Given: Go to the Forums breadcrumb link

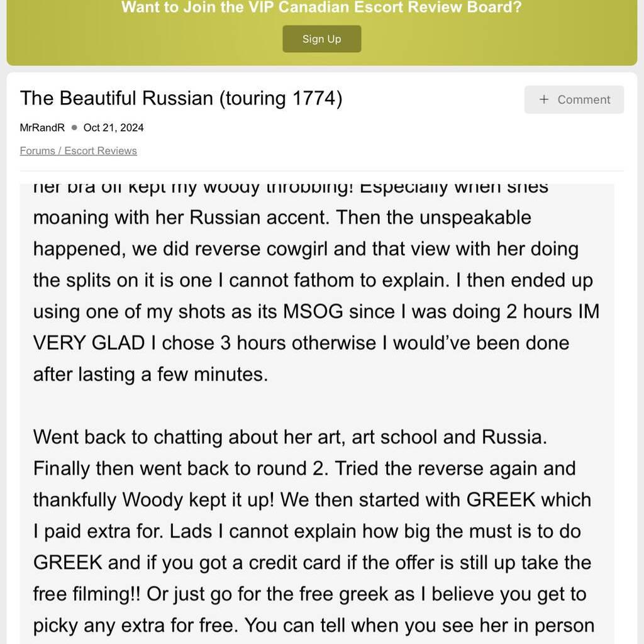Looking at the screenshot, I should (x=39, y=151).
